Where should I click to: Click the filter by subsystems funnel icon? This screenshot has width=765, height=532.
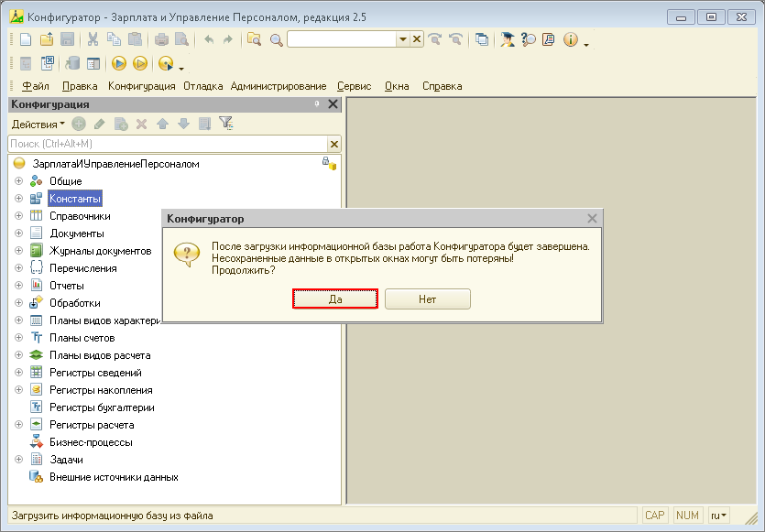[x=226, y=124]
